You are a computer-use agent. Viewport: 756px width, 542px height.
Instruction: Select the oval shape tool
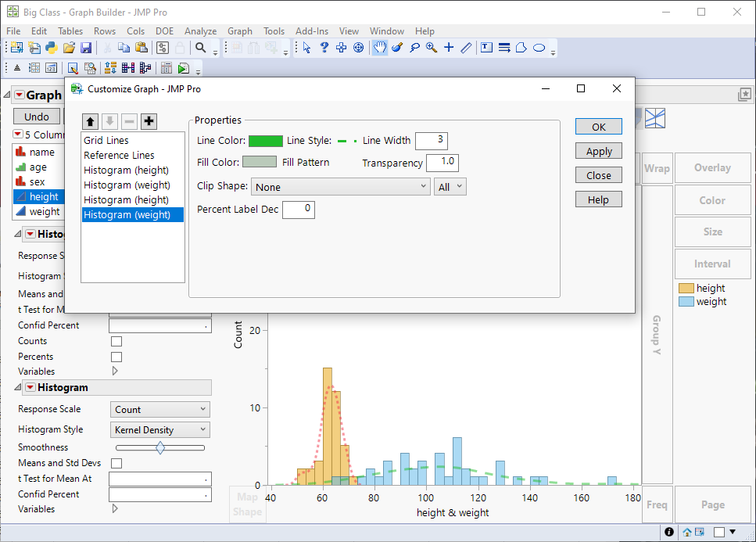(539, 48)
